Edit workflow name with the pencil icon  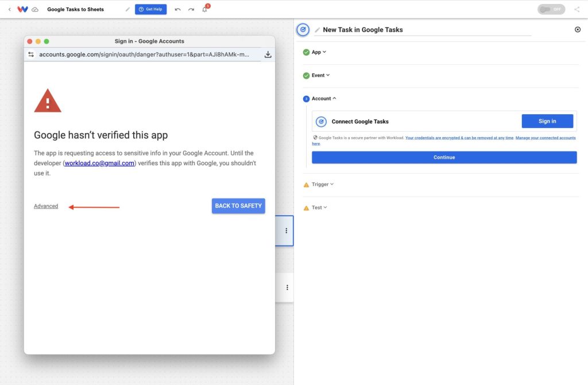[127, 9]
